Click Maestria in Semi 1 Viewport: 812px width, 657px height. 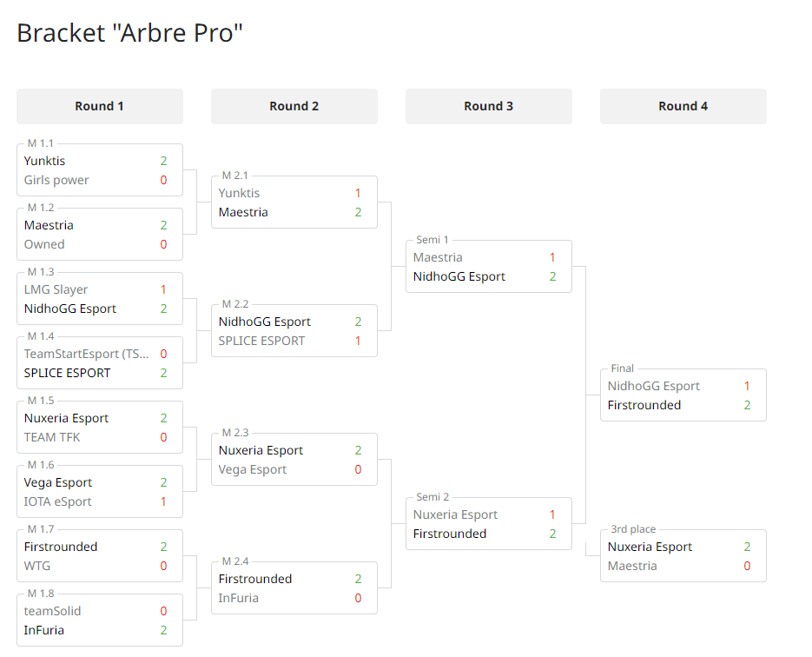point(438,257)
